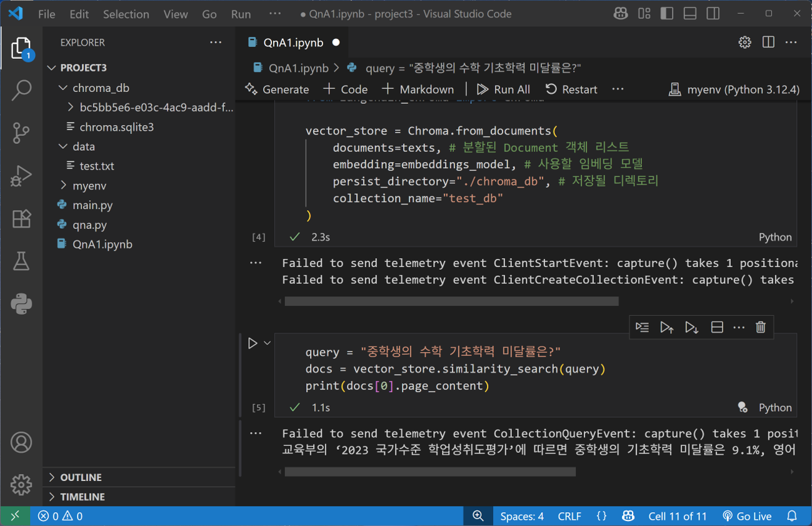The width and height of the screenshot is (812, 526).
Task: Open remote window indicator in status bar
Action: [x=15, y=516]
